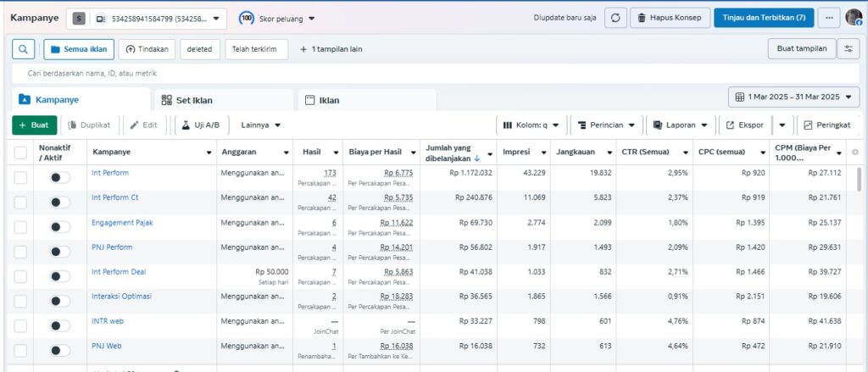Toggle the Int Perform campaign switch

tap(59, 177)
